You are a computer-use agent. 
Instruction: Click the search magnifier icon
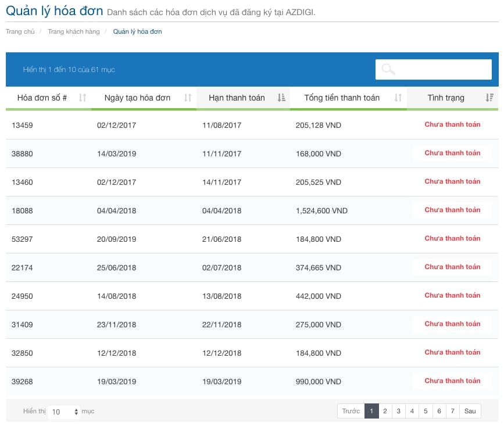pyautogui.click(x=388, y=70)
